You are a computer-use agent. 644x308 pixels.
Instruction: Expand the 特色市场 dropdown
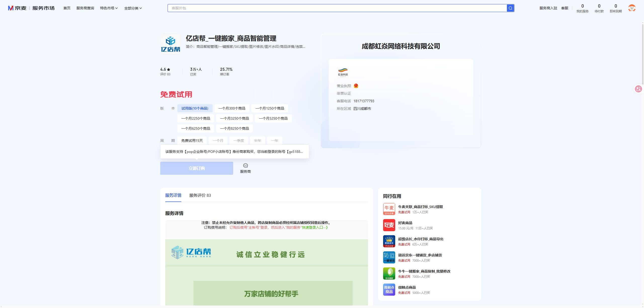pos(109,8)
